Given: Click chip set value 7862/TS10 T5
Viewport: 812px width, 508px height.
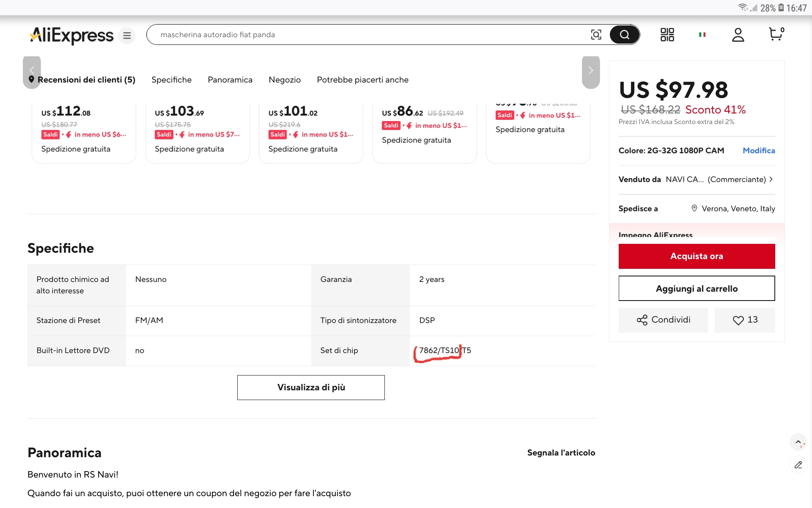Looking at the screenshot, I should click(445, 351).
